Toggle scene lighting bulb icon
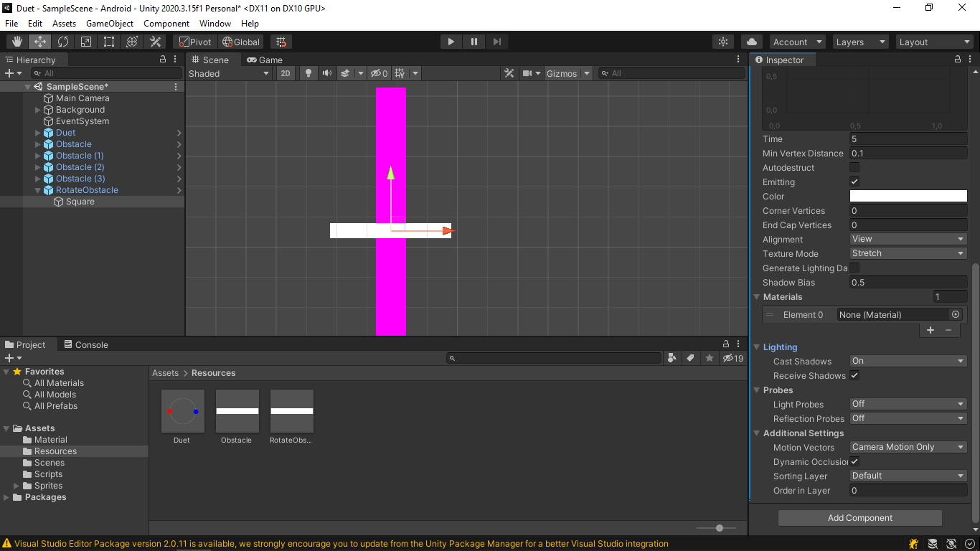Image resolution: width=980 pixels, height=551 pixels. coord(308,73)
